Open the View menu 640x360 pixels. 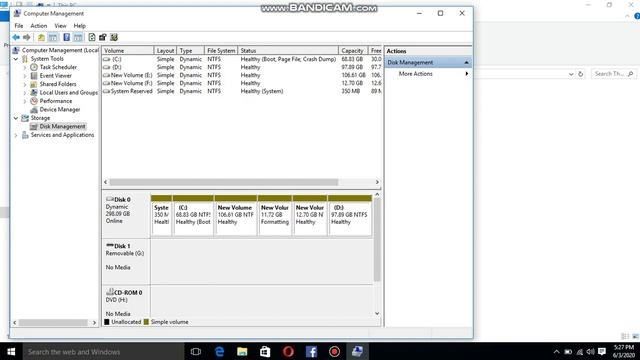(x=60, y=26)
